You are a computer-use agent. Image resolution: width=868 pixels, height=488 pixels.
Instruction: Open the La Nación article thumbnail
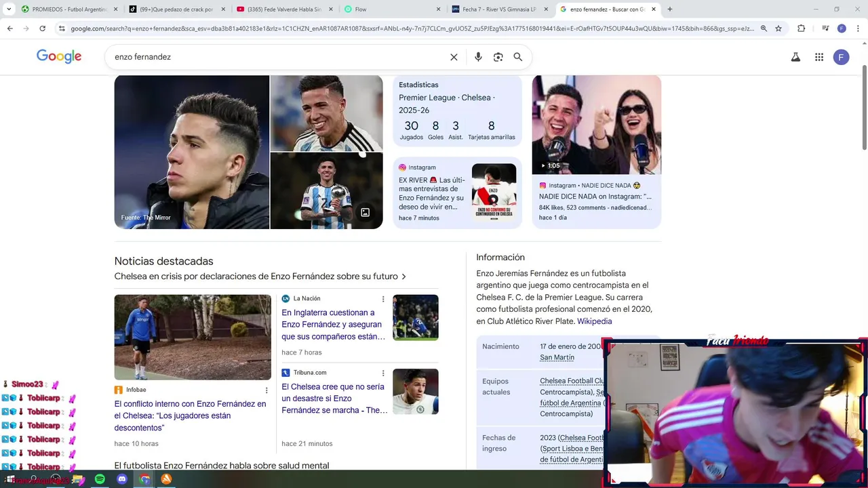(416, 317)
